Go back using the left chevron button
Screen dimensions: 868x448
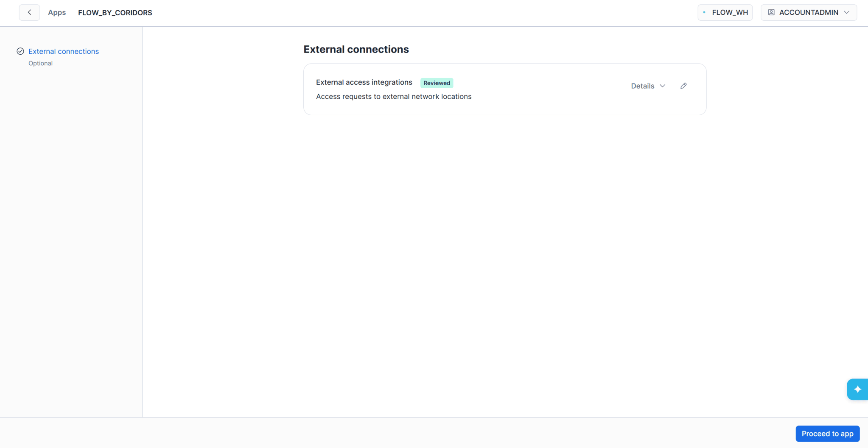click(29, 12)
